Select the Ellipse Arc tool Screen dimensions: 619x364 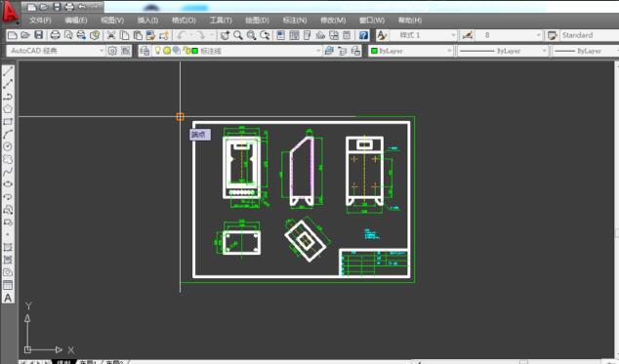tap(8, 197)
